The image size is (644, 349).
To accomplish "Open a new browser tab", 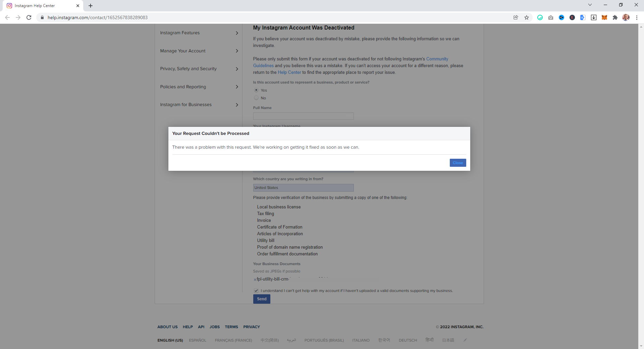I will (91, 6).
